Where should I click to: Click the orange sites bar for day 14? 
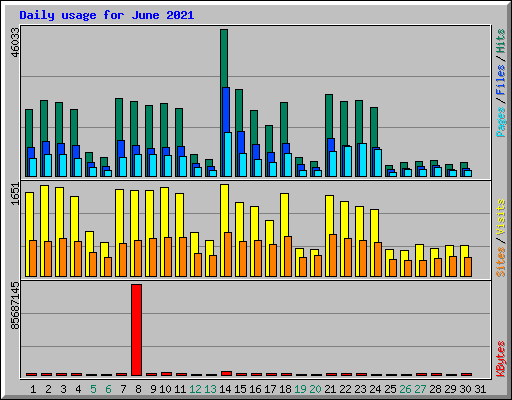pos(228,254)
